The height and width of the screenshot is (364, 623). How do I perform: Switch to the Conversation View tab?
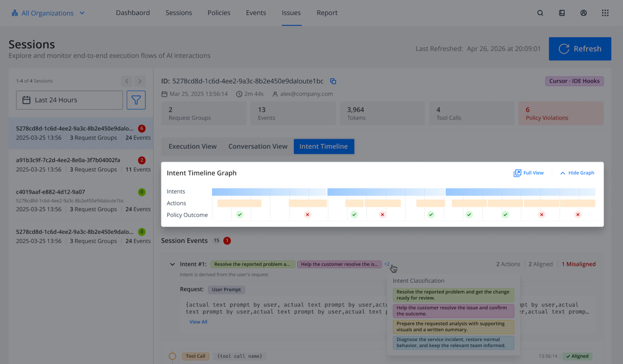click(x=258, y=146)
